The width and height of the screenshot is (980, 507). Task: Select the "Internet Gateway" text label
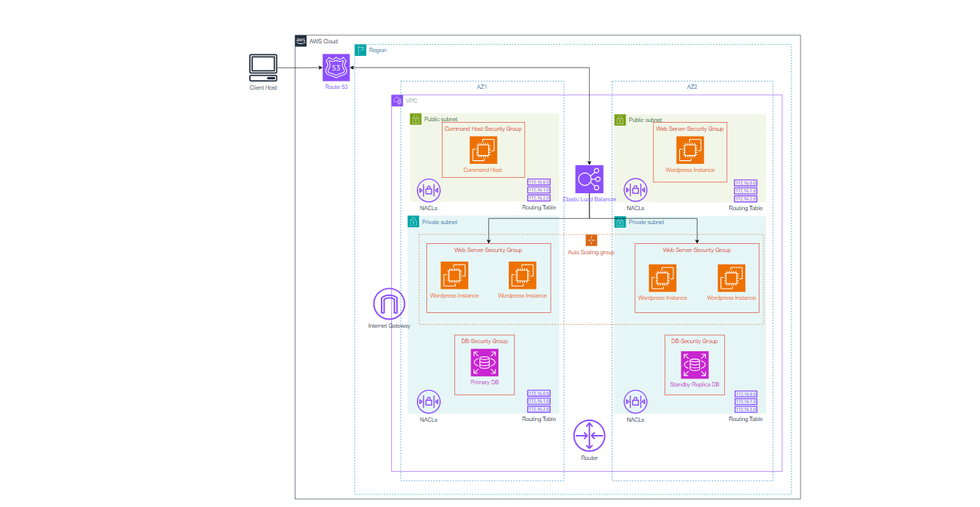point(389,326)
